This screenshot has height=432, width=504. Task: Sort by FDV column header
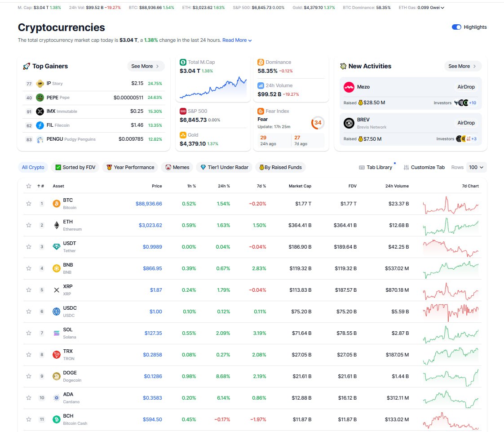coord(352,186)
